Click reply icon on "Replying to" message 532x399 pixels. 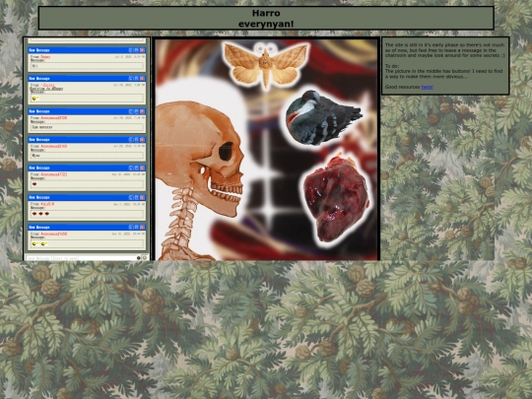click(131, 79)
